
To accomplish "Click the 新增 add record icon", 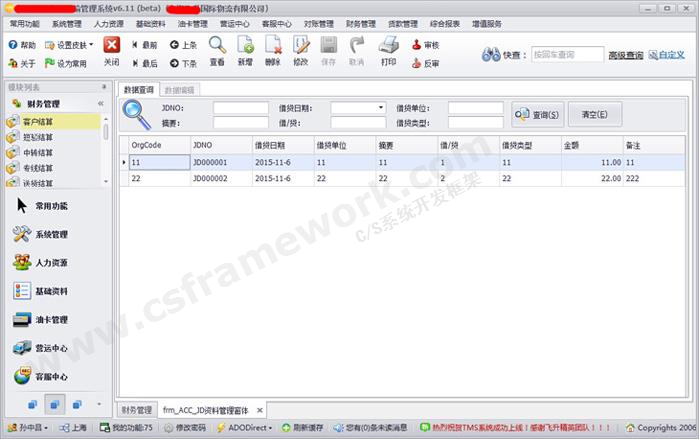I will (x=245, y=46).
